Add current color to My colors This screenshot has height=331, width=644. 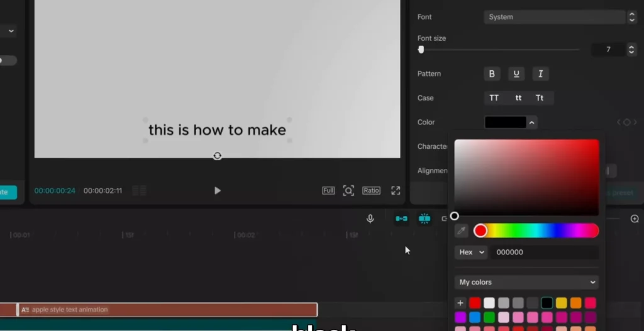460,303
